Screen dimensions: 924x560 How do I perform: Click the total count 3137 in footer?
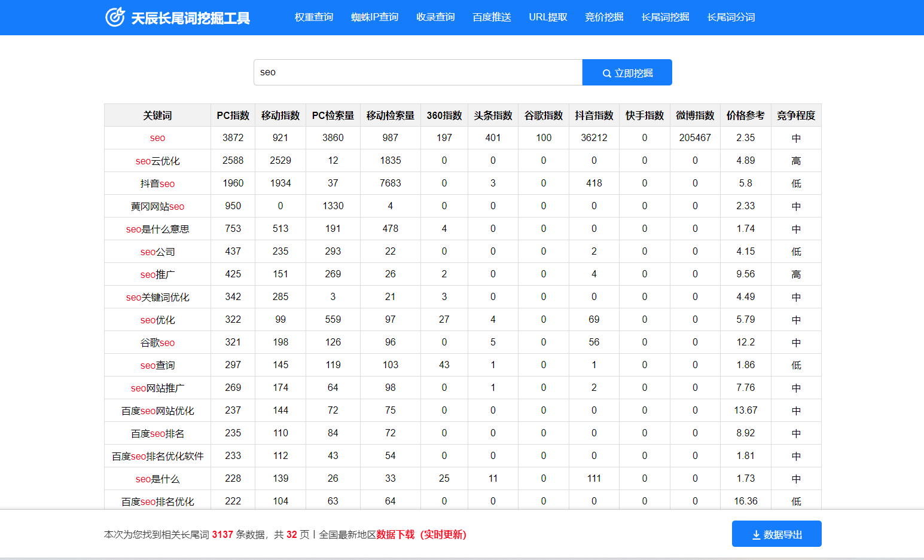222,534
